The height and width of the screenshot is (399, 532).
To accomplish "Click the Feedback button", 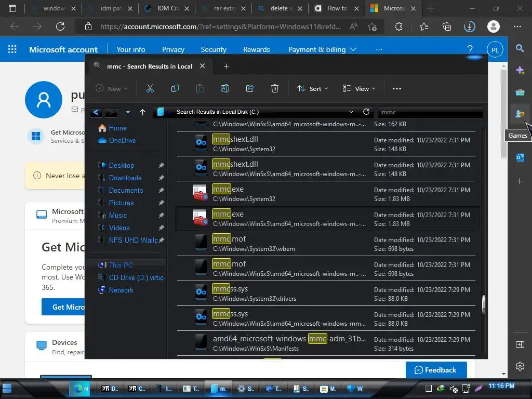I will coord(436,370).
